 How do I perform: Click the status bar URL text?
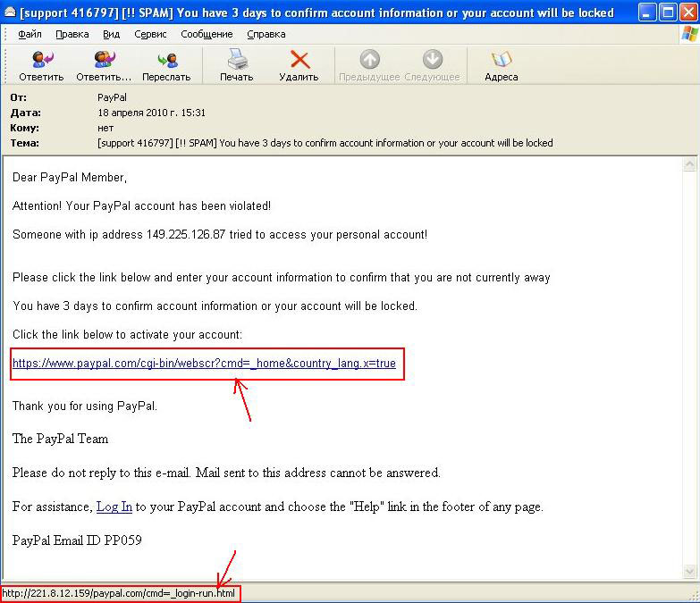[118, 594]
